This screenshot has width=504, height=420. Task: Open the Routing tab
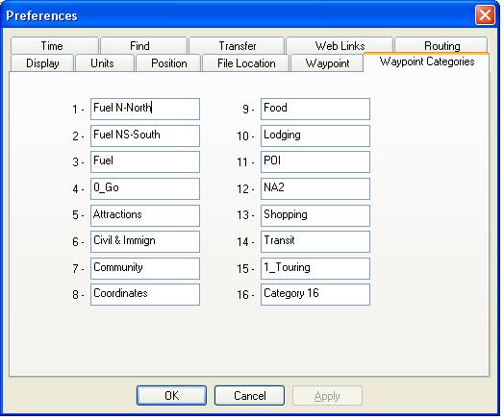coord(441,45)
